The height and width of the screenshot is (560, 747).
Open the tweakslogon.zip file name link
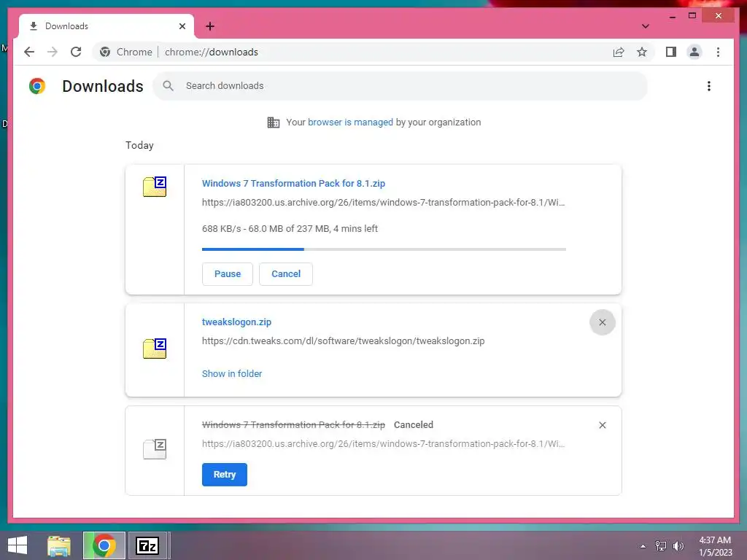[x=237, y=322]
